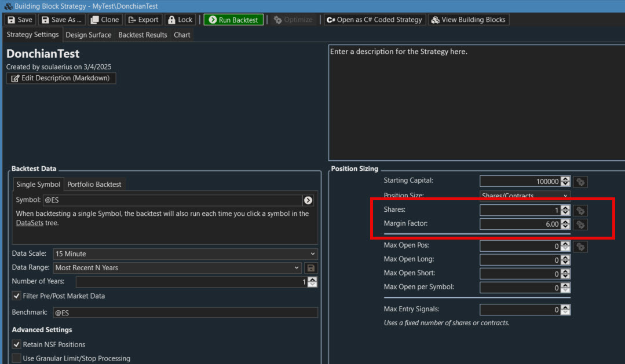Expand the Data Range dropdown

tap(178, 268)
